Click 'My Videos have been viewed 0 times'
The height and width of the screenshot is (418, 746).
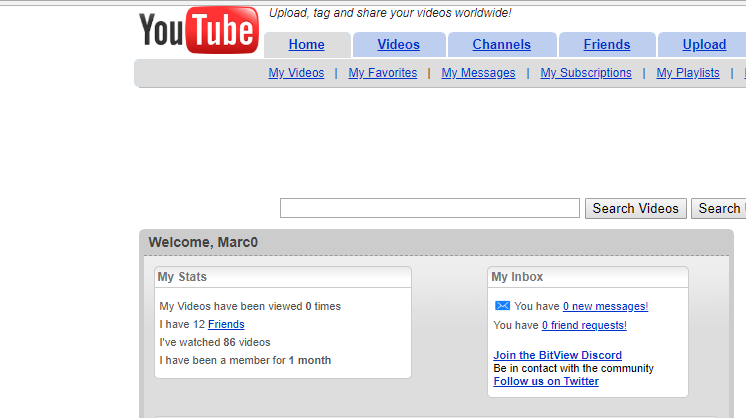(x=250, y=306)
